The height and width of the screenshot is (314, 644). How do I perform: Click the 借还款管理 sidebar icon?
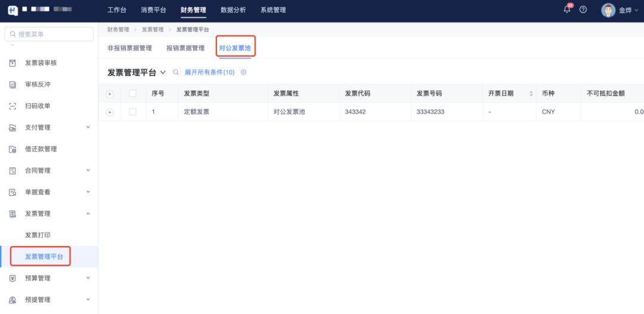point(13,149)
